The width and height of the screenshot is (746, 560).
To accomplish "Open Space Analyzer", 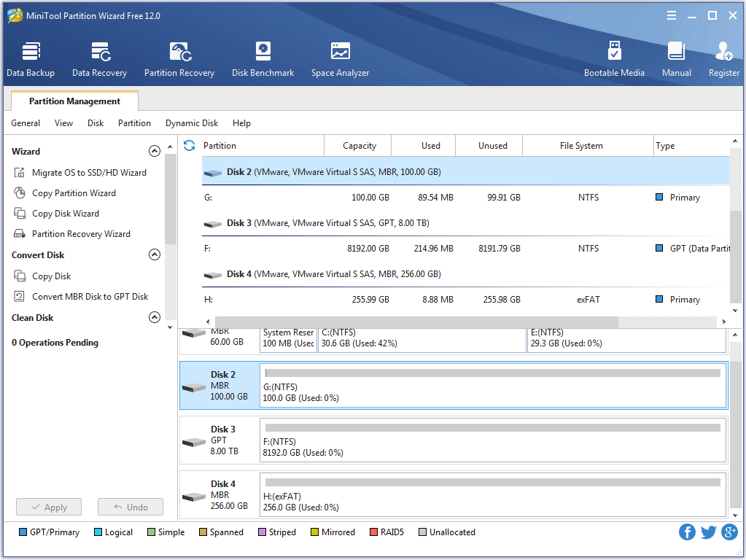I will [340, 59].
